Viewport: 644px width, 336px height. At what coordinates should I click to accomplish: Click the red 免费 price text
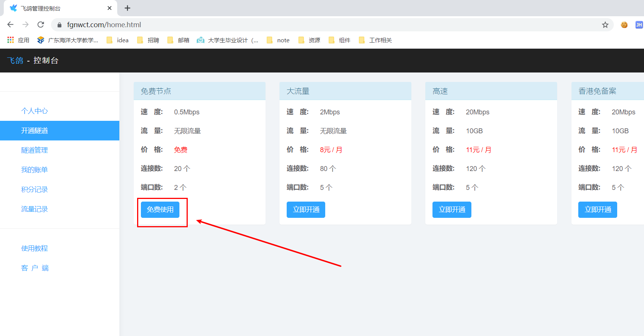pos(181,150)
